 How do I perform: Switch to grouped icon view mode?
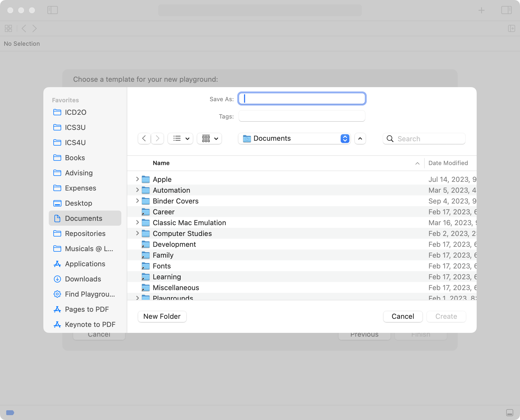coord(209,138)
